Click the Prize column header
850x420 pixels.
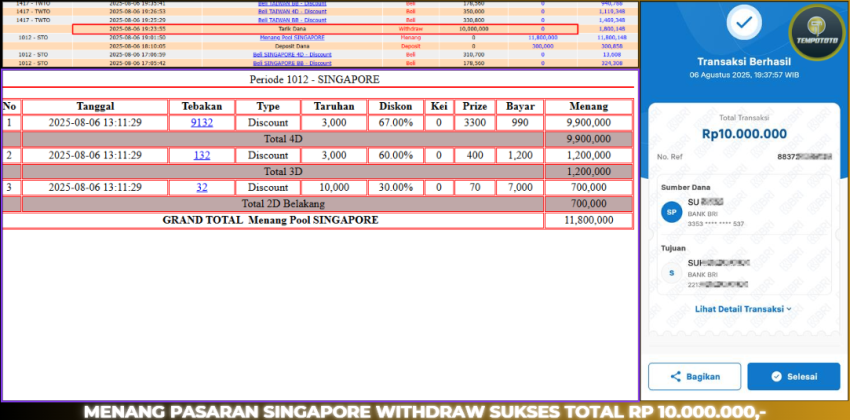tap(475, 107)
